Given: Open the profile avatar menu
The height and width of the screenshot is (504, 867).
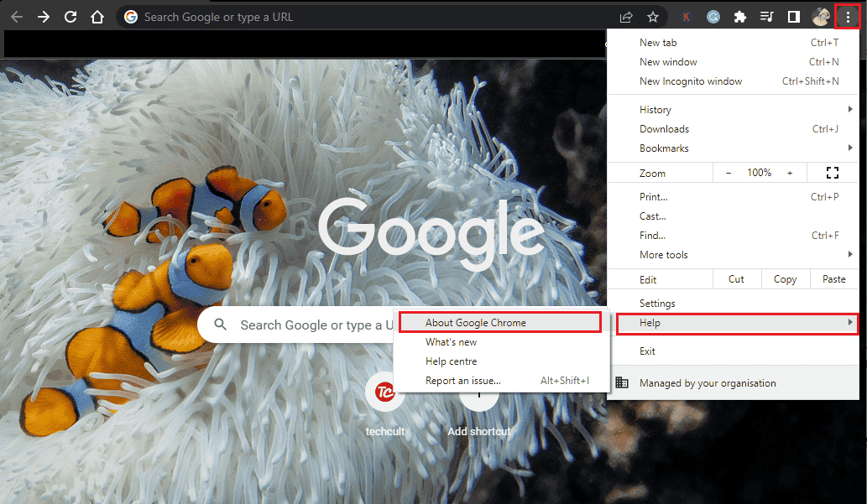Looking at the screenshot, I should pos(821,17).
